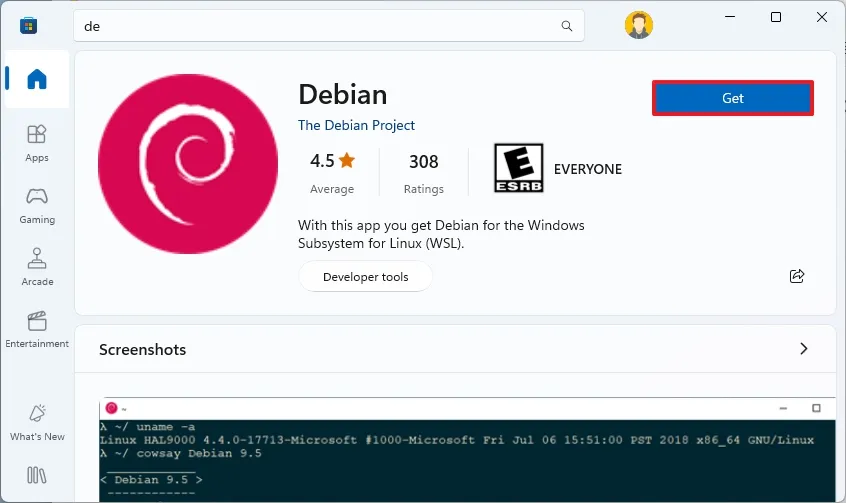This screenshot has height=503, width=846.
Task: Click the share icon
Action: click(x=797, y=276)
